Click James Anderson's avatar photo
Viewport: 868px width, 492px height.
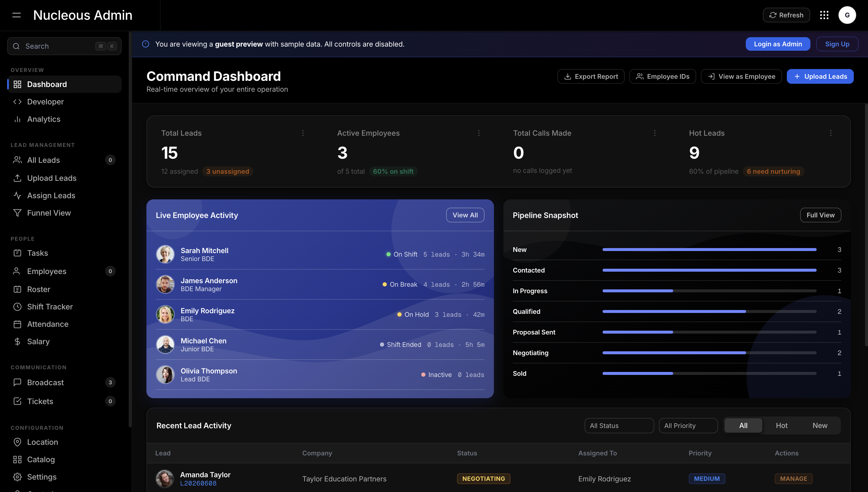(x=165, y=285)
